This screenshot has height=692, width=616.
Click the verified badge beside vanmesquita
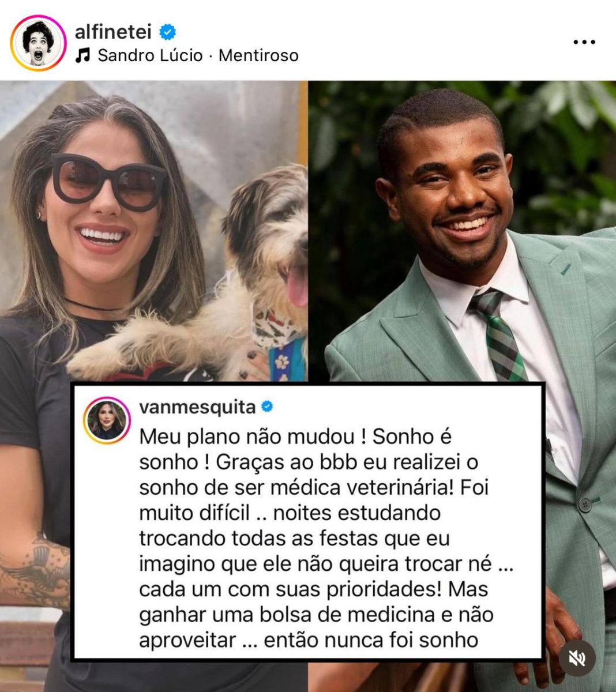pyautogui.click(x=267, y=407)
